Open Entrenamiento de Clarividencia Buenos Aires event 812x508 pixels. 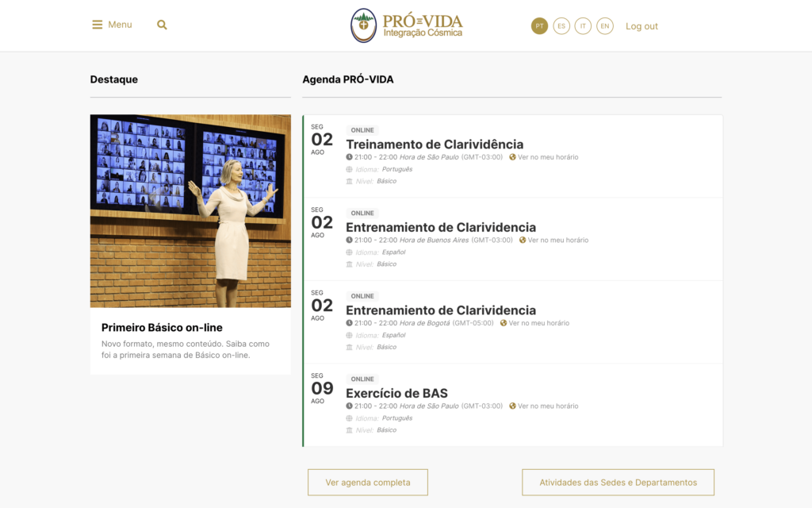pos(441,227)
